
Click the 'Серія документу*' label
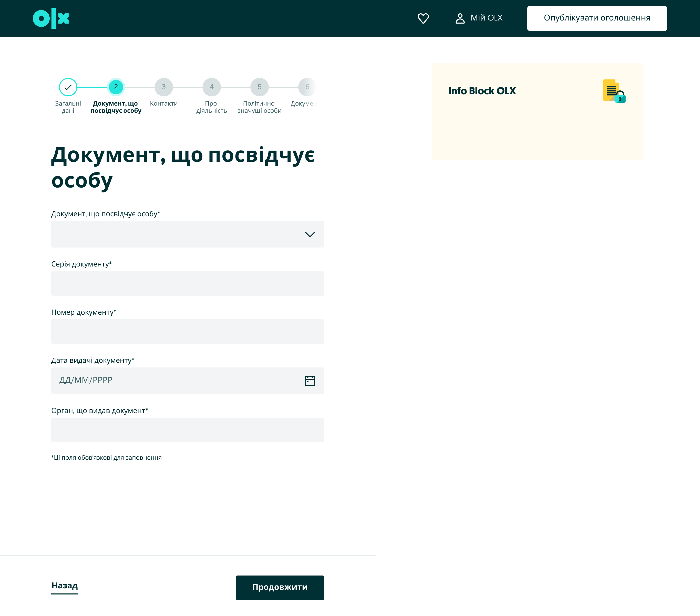(x=81, y=264)
